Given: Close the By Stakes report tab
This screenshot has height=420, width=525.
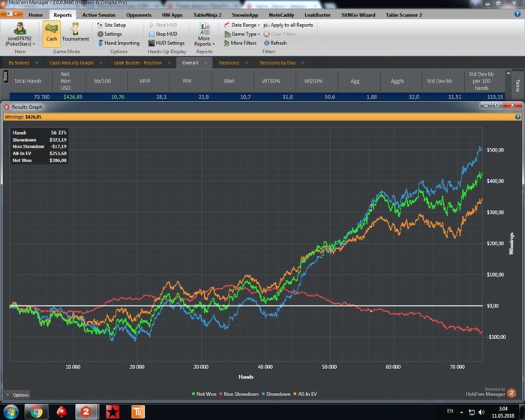Looking at the screenshot, I should click(37, 63).
